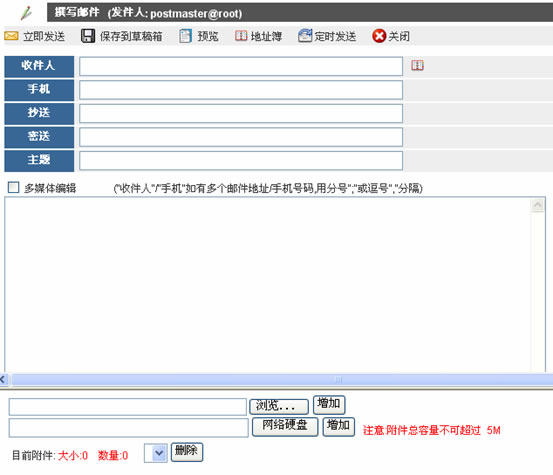Image resolution: width=553 pixels, height=475 pixels.
Task: Click the 手机 phone number input field
Action: (241, 90)
